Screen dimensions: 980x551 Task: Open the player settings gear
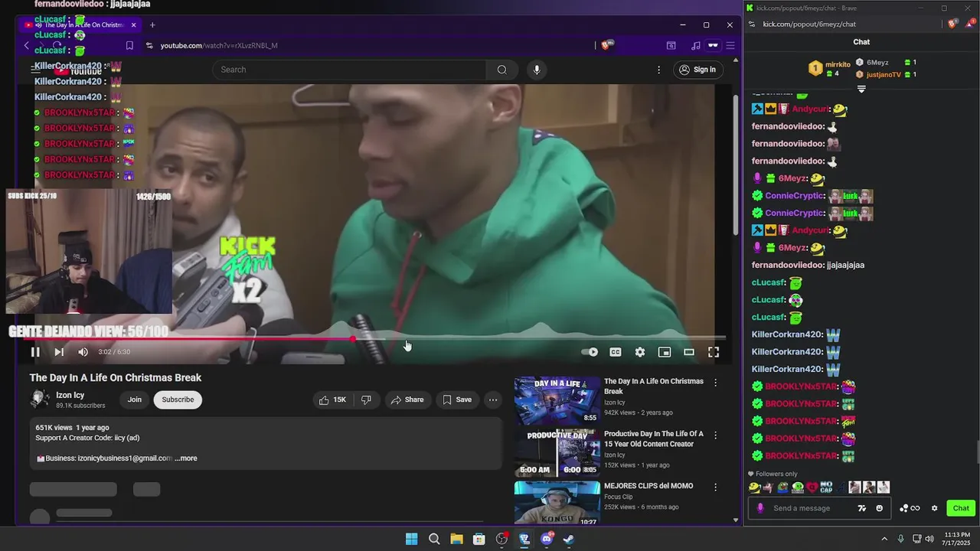tap(640, 352)
